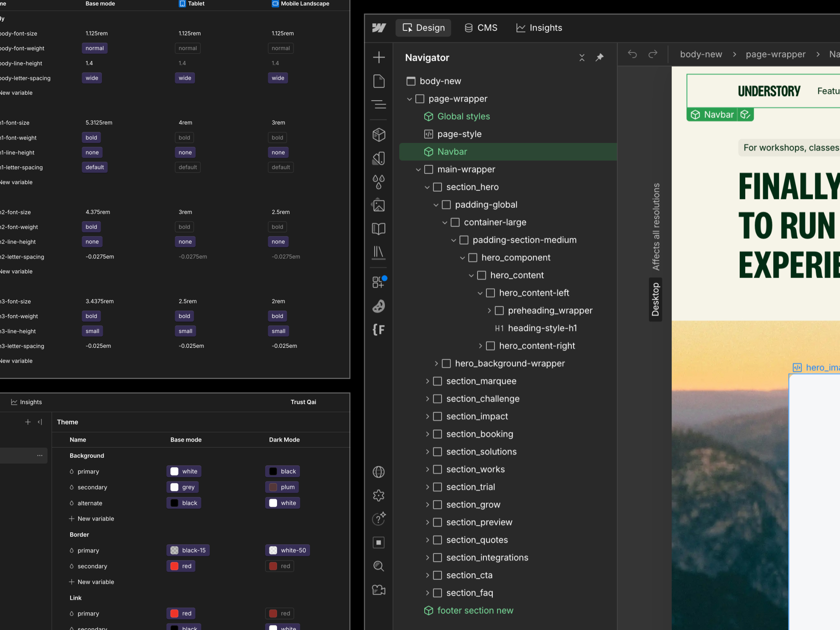Select the Navbar row in Navigator
The width and height of the screenshot is (840, 630).
[508, 152]
